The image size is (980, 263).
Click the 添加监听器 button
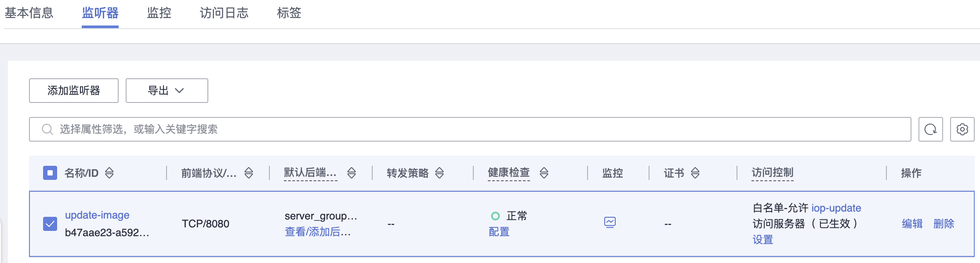click(x=74, y=91)
